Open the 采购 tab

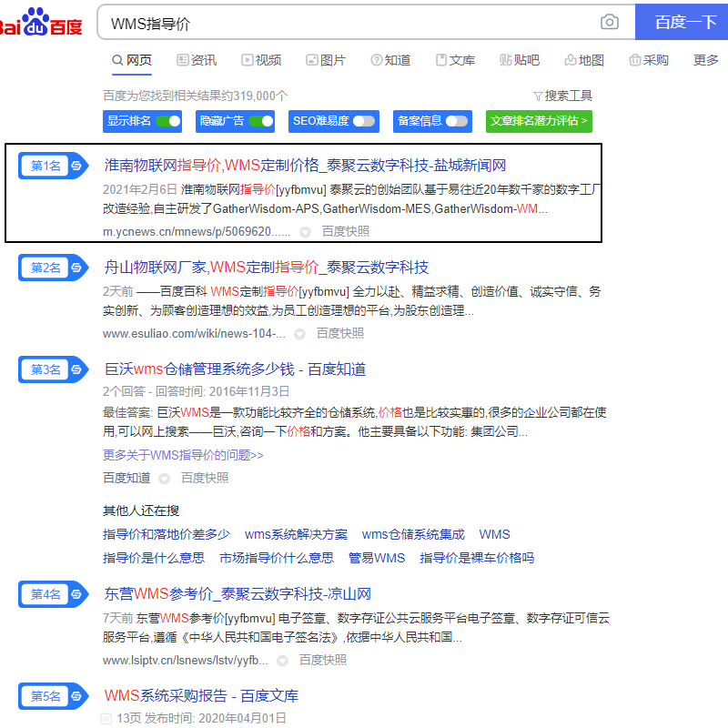pyautogui.click(x=649, y=60)
